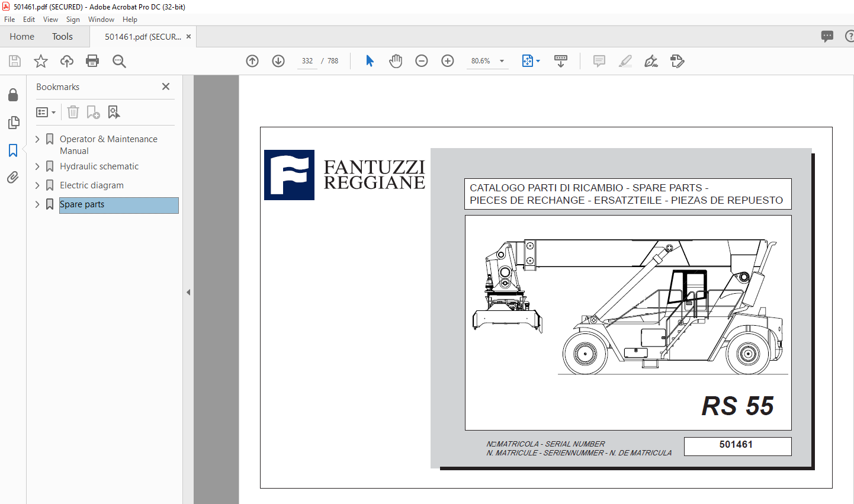Image resolution: width=854 pixels, height=504 pixels.
Task: Activate the Hand pan tool
Action: [x=396, y=61]
